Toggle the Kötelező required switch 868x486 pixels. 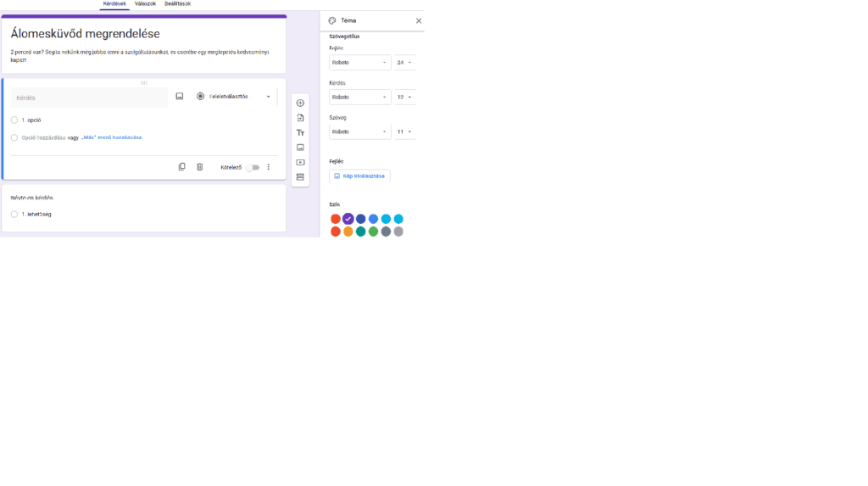click(x=253, y=167)
